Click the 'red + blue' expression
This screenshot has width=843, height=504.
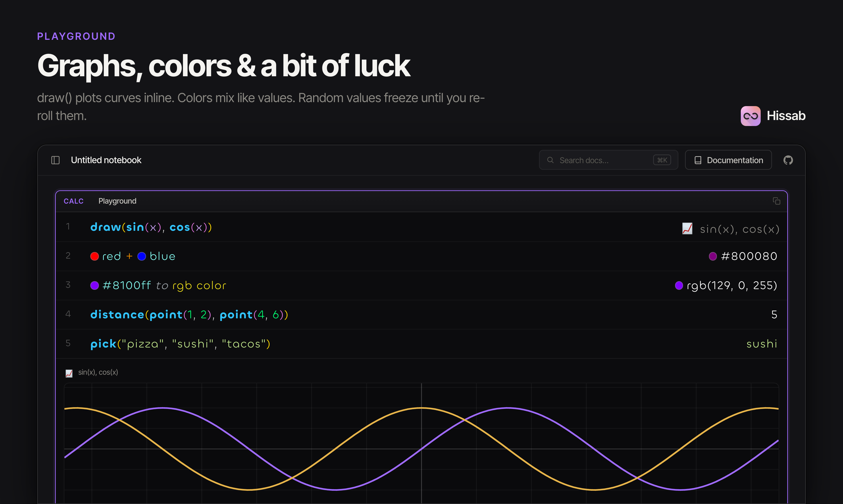[x=133, y=256]
